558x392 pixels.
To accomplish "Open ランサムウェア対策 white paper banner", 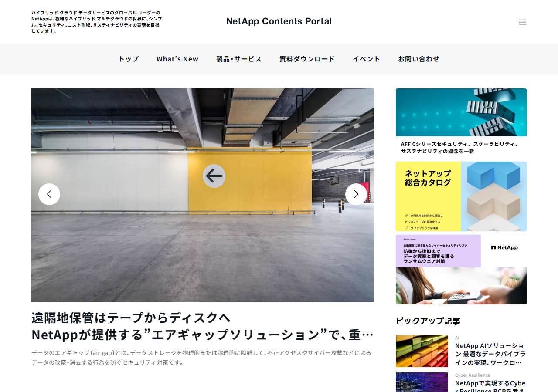I will [x=461, y=270].
